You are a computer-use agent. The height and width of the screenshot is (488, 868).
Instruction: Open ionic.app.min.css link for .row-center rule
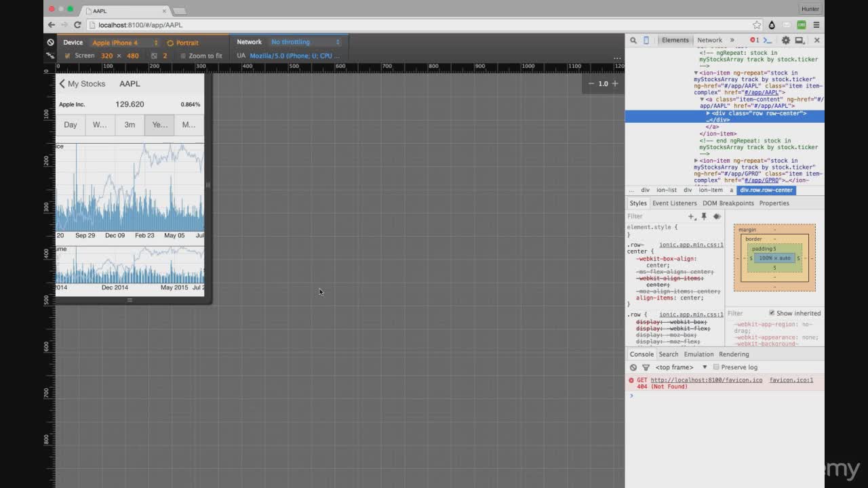(691, 245)
